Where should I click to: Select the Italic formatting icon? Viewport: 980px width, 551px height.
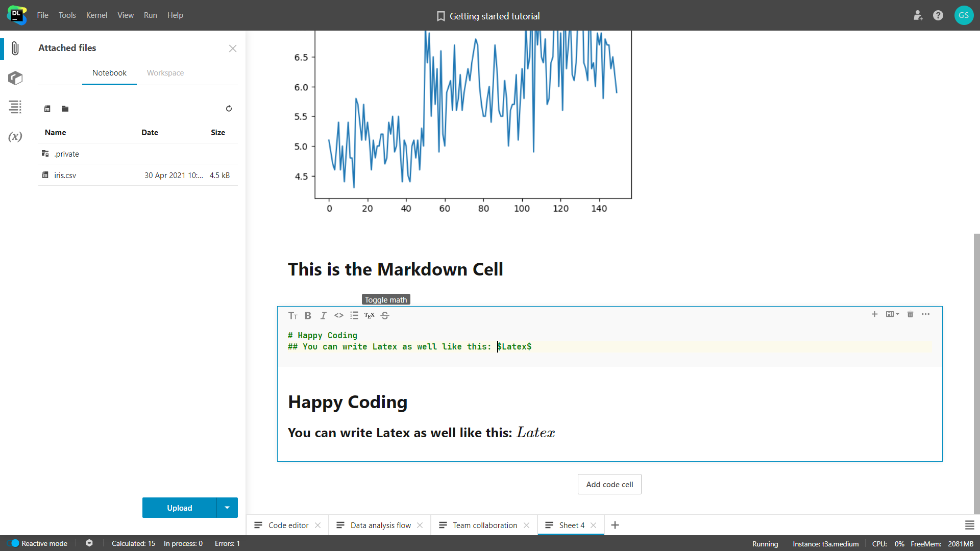coord(323,315)
